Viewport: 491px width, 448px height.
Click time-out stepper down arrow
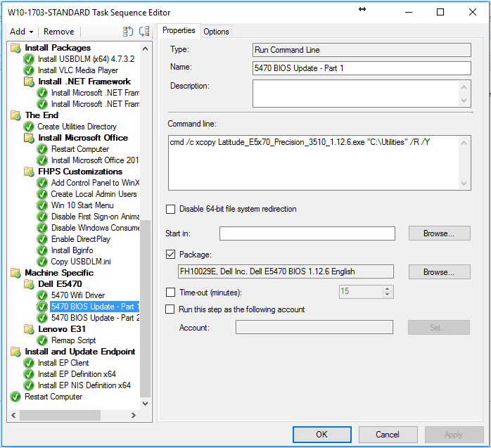point(388,295)
